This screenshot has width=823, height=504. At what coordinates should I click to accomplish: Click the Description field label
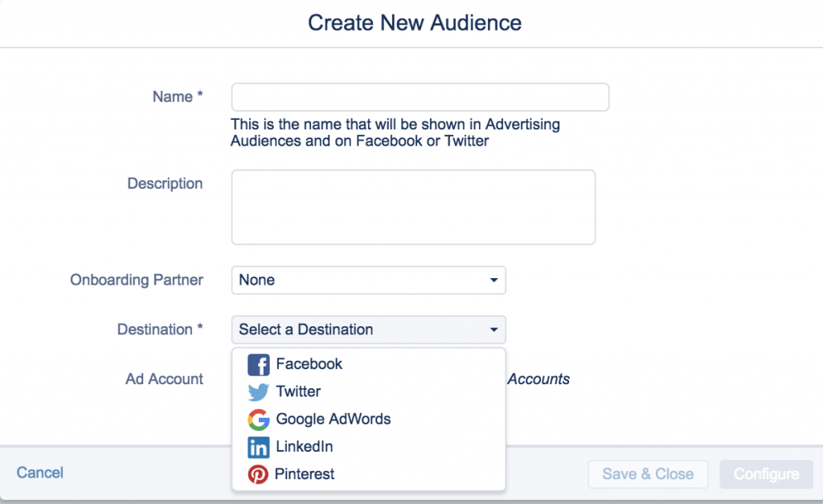[x=165, y=183]
